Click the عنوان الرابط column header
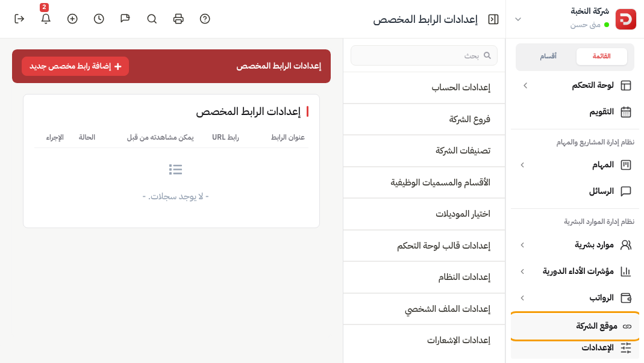This screenshot has height=363, width=644. pyautogui.click(x=288, y=137)
